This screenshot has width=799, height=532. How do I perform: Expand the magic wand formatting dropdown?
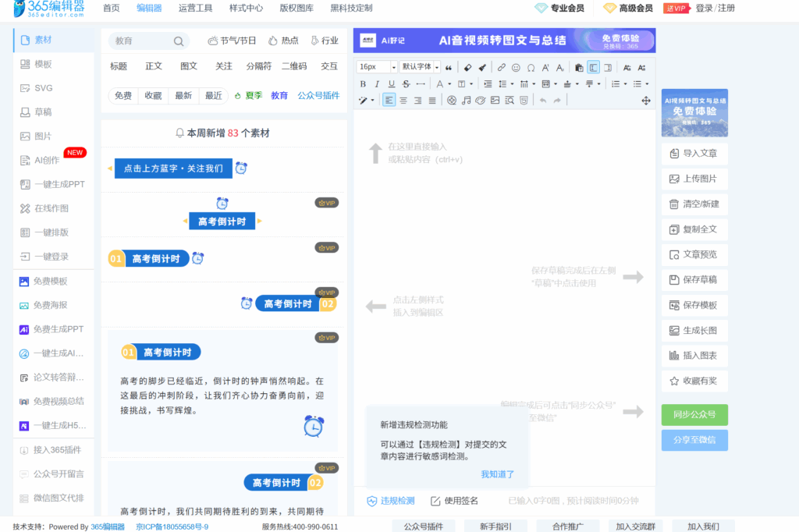[372, 101]
